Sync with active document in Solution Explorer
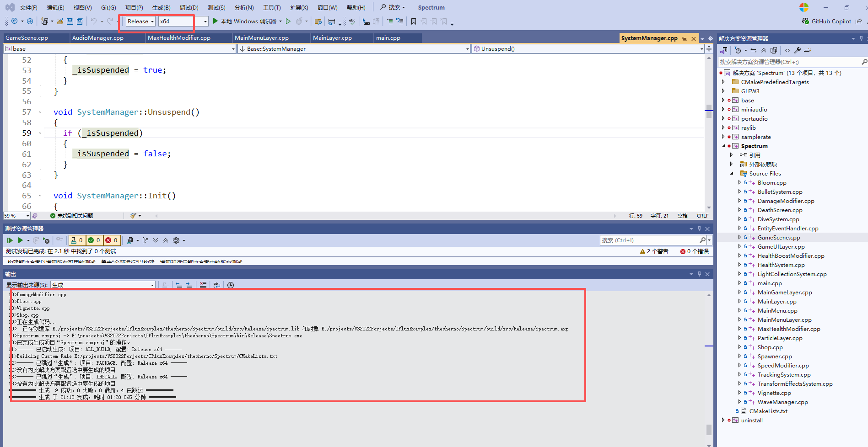The width and height of the screenshot is (868, 447). click(754, 50)
